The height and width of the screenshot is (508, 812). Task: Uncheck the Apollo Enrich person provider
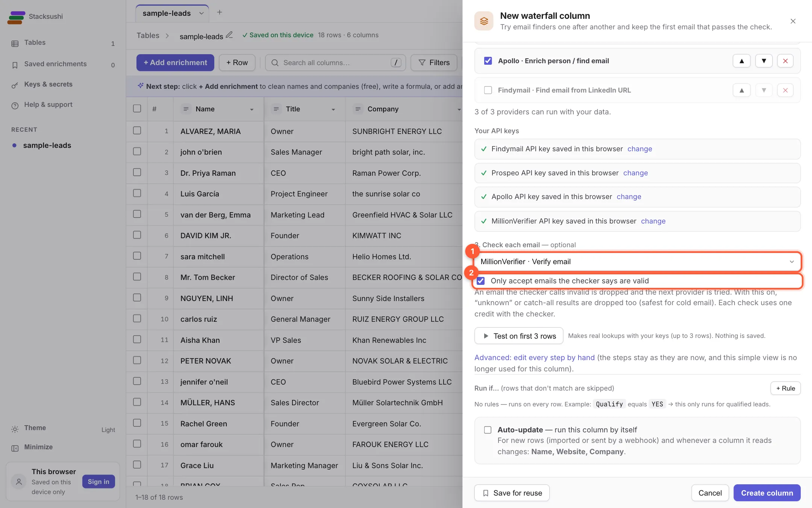tap(488, 61)
